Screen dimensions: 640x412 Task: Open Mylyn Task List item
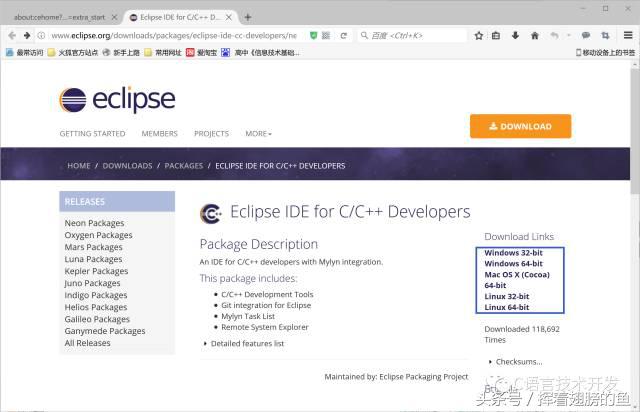point(248,316)
